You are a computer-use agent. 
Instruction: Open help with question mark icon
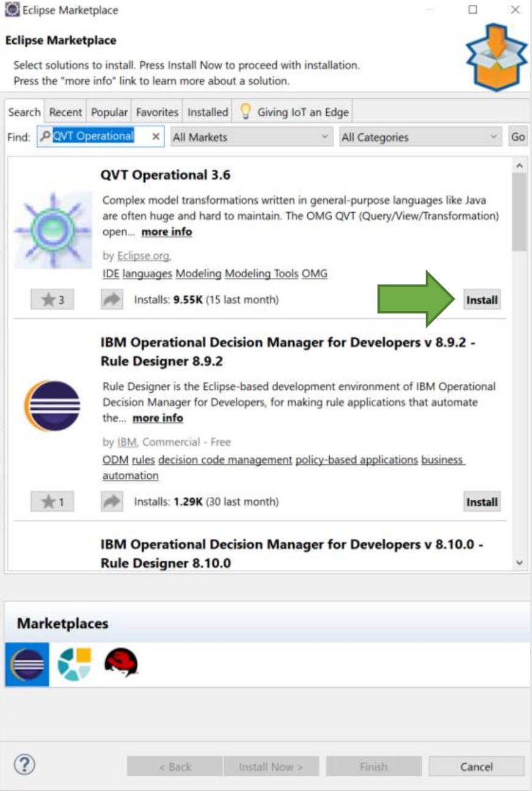pos(24,764)
